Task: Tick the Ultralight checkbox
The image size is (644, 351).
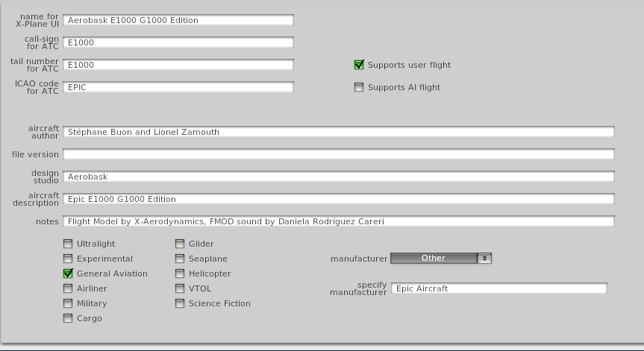Action: pos(68,244)
